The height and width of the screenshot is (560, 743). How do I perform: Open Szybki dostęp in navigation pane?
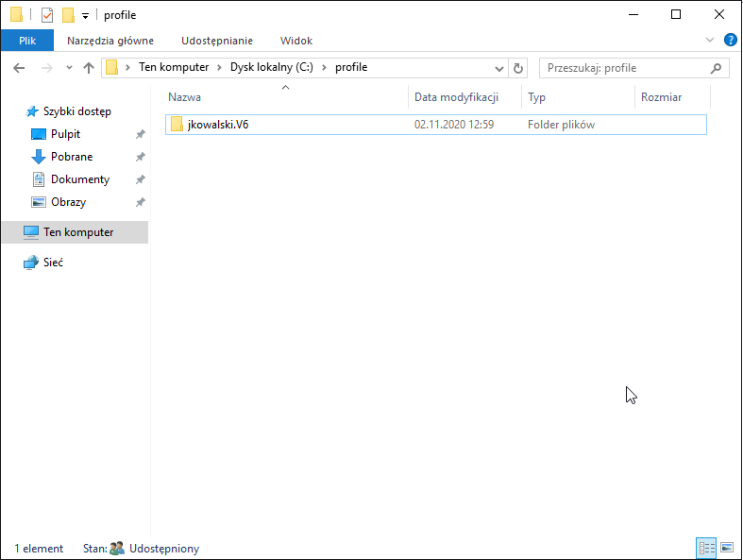coord(76,111)
